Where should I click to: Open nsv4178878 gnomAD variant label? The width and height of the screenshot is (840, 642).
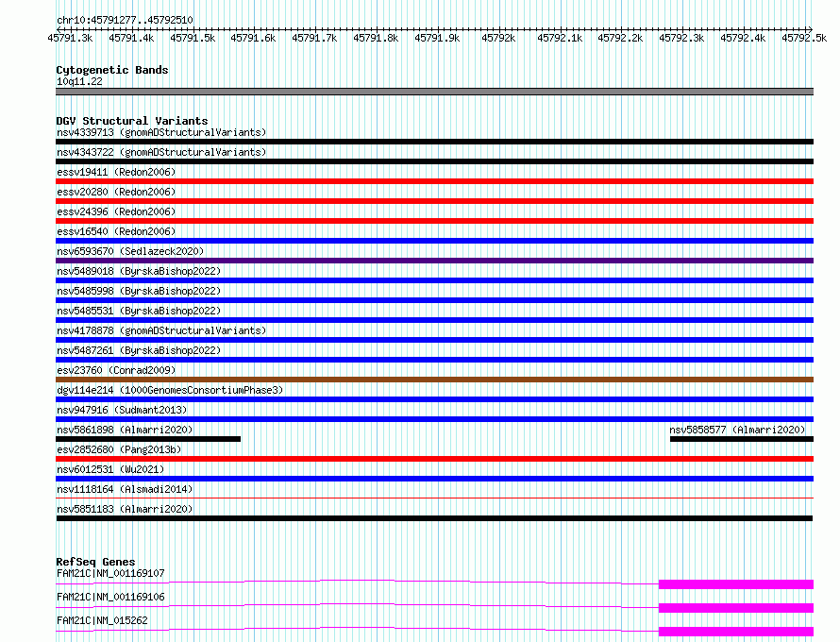(x=161, y=330)
